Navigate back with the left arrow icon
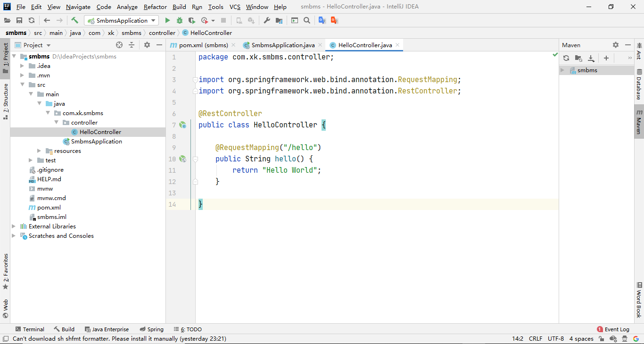Screen dimensions: 644x344 click(x=47, y=20)
